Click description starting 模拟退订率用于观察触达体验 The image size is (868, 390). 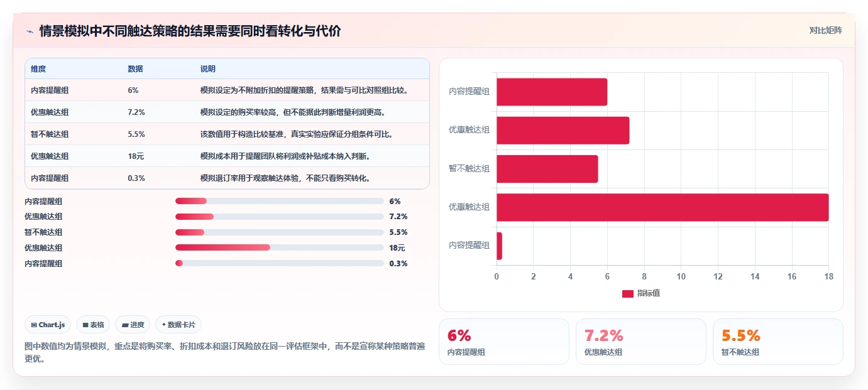285,178
